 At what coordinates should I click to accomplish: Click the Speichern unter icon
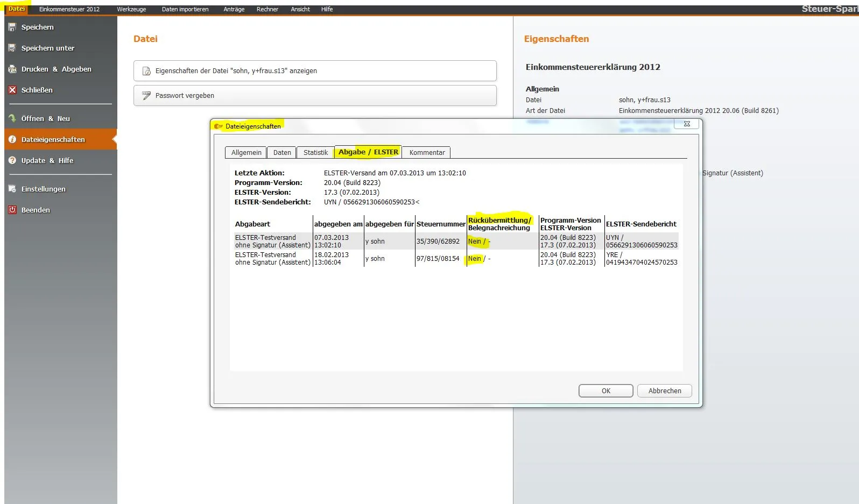point(12,48)
